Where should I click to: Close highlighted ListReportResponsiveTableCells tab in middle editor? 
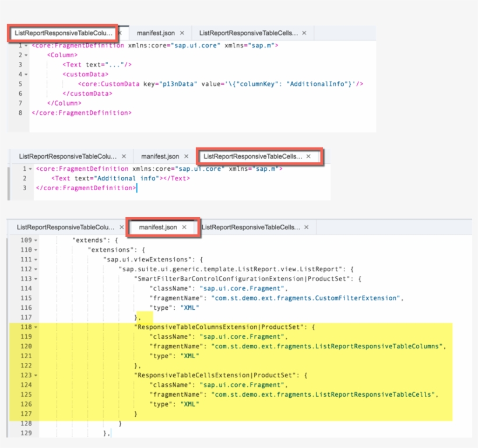308,156
